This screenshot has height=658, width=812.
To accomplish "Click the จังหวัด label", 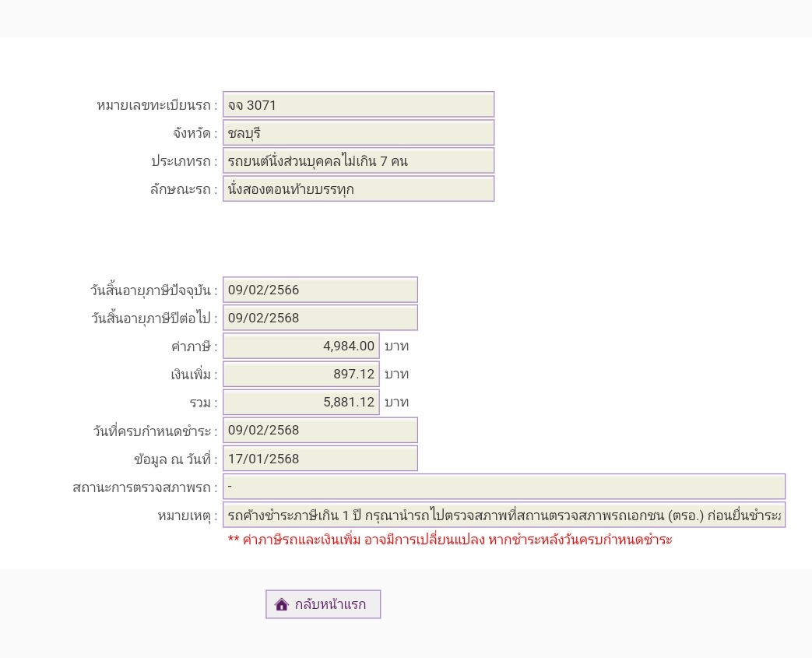I will pos(195,133).
